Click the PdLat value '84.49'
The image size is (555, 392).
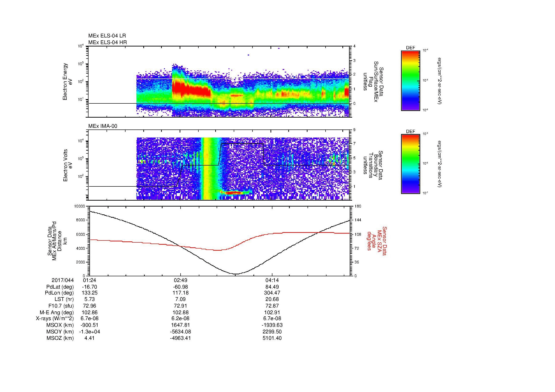(x=272, y=287)
